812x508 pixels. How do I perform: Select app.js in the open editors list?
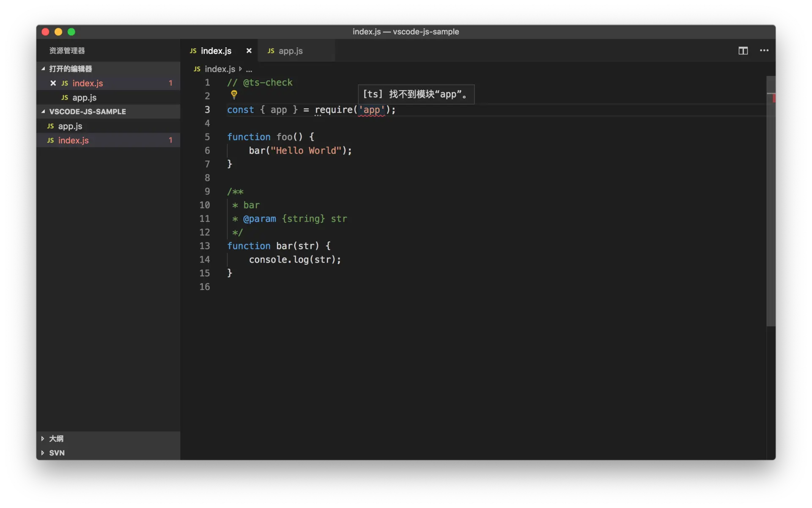[84, 98]
